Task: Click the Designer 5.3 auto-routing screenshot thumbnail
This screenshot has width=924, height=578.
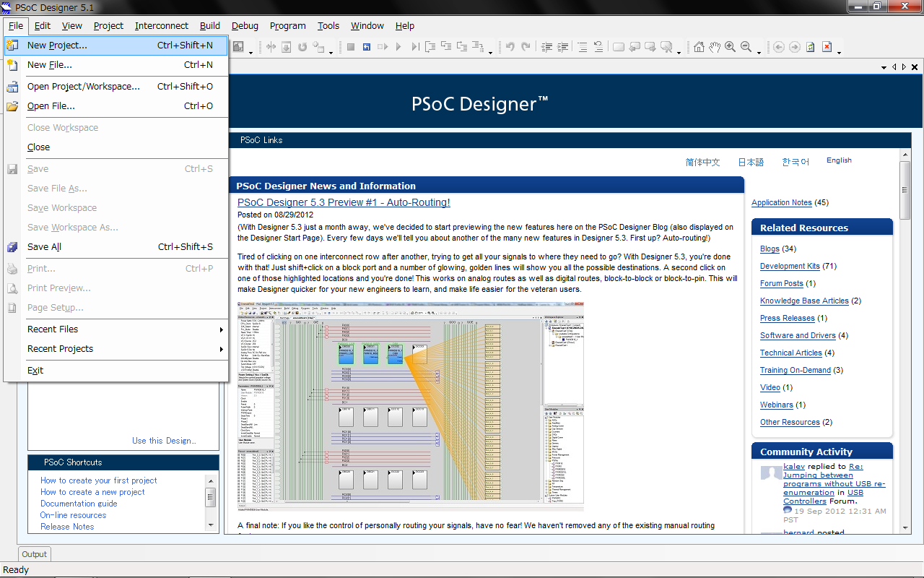Action: point(411,407)
